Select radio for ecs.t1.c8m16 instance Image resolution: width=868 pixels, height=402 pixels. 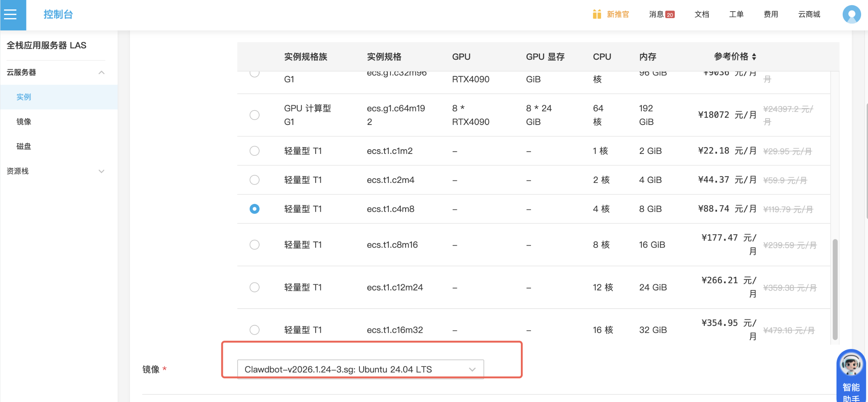tap(254, 245)
